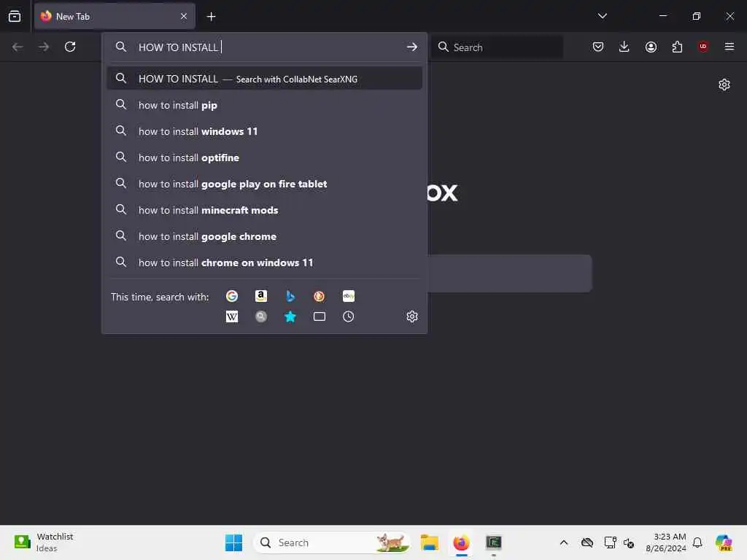Search this time with Google
The image size is (747, 560).
[231, 296]
